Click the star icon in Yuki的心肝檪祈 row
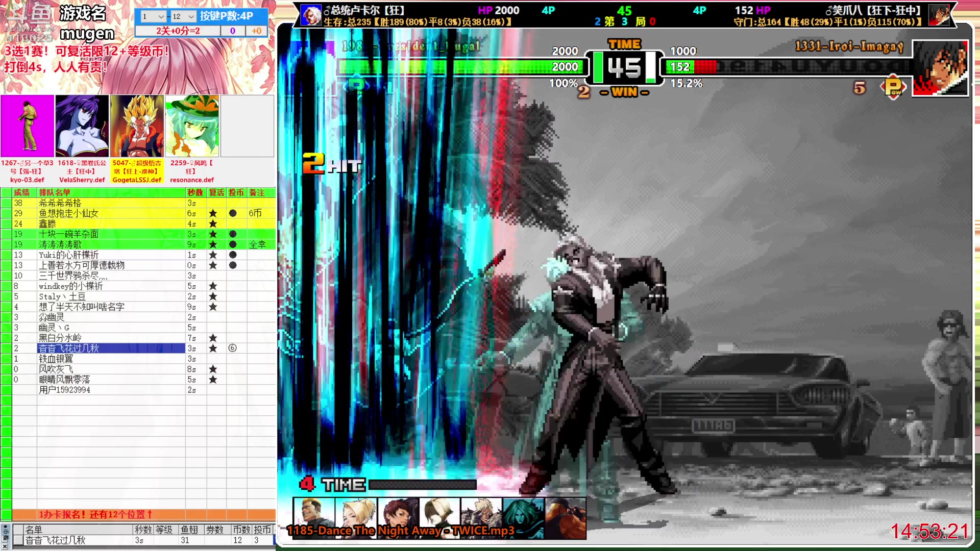980x551 pixels. tap(213, 255)
